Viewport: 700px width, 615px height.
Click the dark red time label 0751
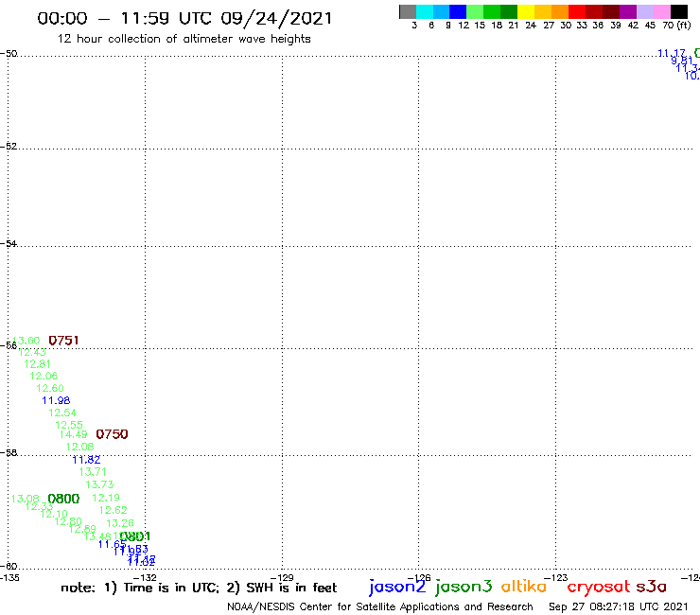point(63,341)
